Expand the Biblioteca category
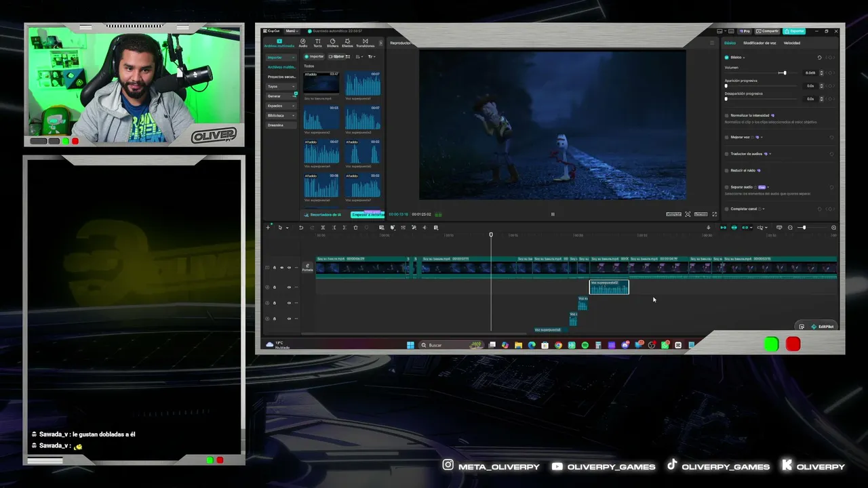Image resolution: width=868 pixels, height=488 pixels. point(281,115)
